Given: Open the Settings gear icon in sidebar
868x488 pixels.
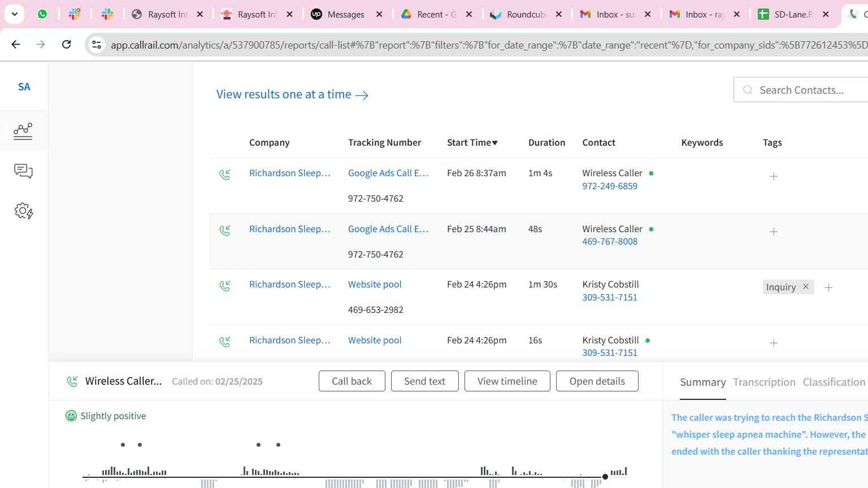Looking at the screenshot, I should click(x=23, y=211).
